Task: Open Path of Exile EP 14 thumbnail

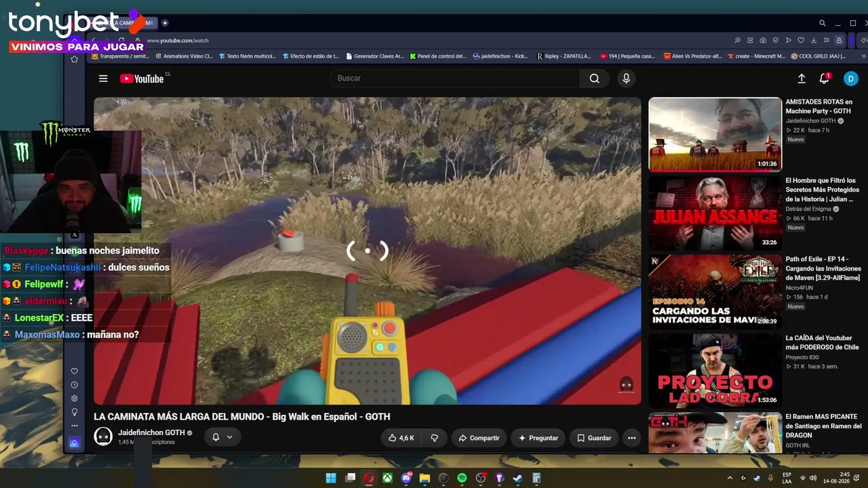Action: pos(715,291)
